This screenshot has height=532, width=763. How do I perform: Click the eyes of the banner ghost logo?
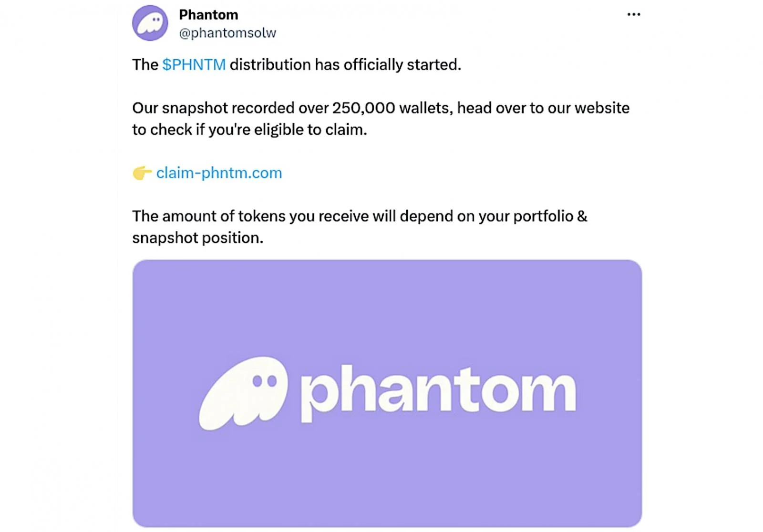coord(265,381)
